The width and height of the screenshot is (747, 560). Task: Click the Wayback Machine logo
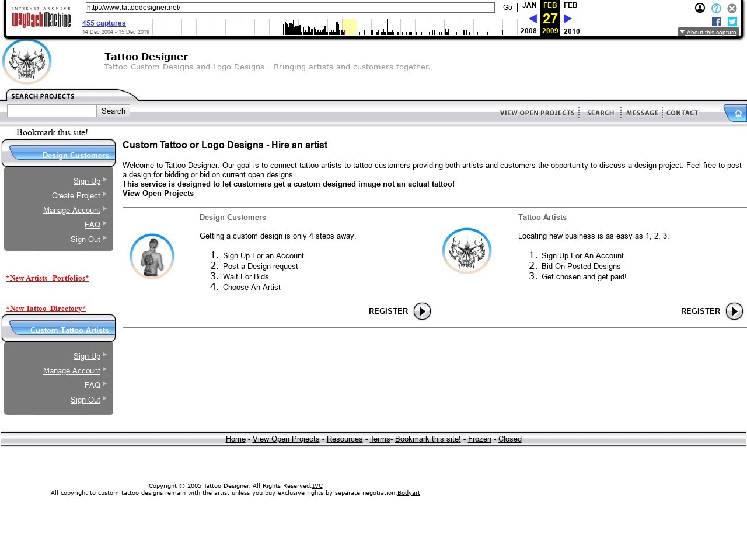[41, 19]
